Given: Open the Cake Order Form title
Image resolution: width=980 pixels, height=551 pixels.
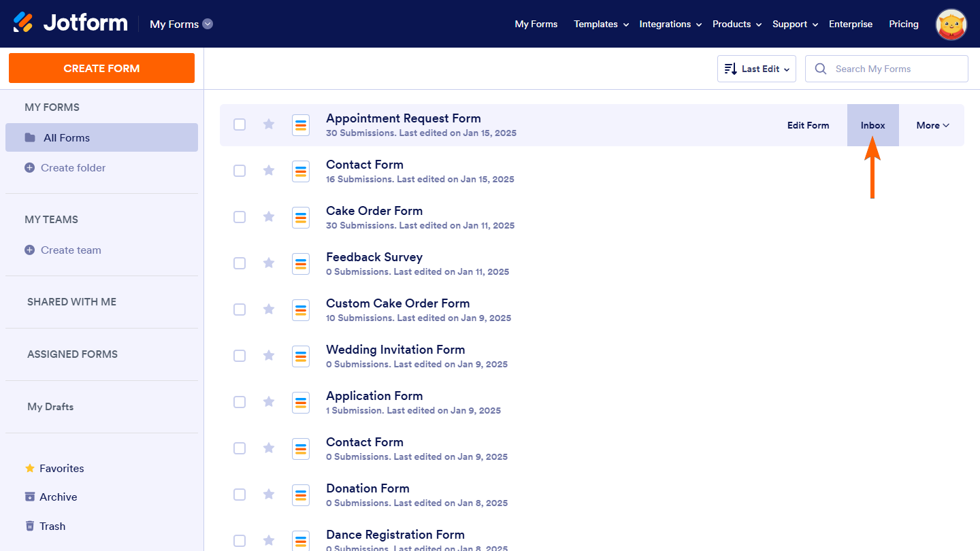Looking at the screenshot, I should pos(374,211).
